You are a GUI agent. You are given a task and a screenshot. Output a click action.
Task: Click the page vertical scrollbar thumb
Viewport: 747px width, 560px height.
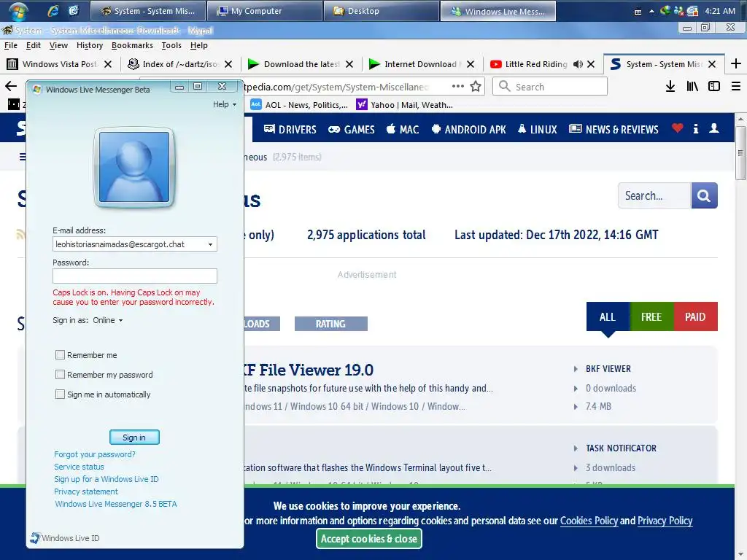[x=740, y=153]
